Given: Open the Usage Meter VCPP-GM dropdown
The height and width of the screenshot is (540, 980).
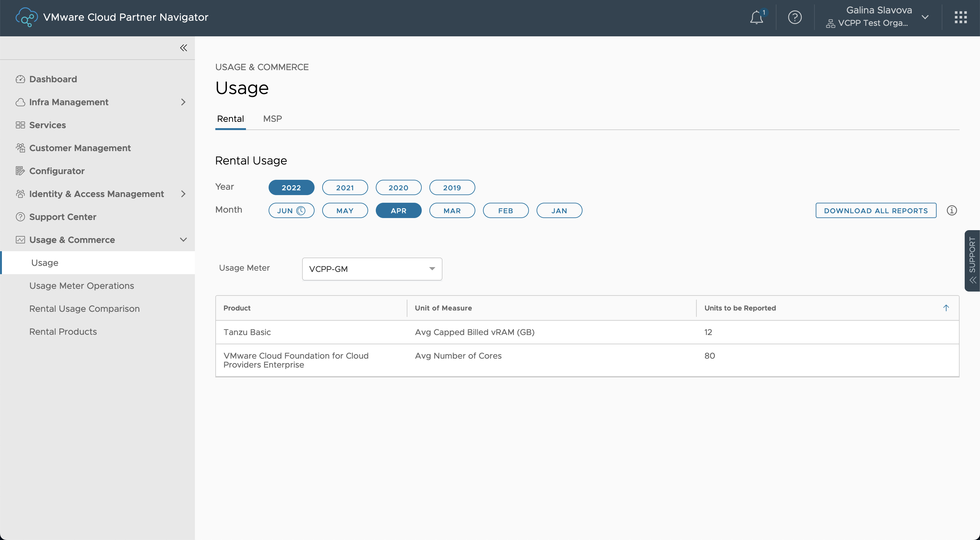Looking at the screenshot, I should (x=372, y=269).
